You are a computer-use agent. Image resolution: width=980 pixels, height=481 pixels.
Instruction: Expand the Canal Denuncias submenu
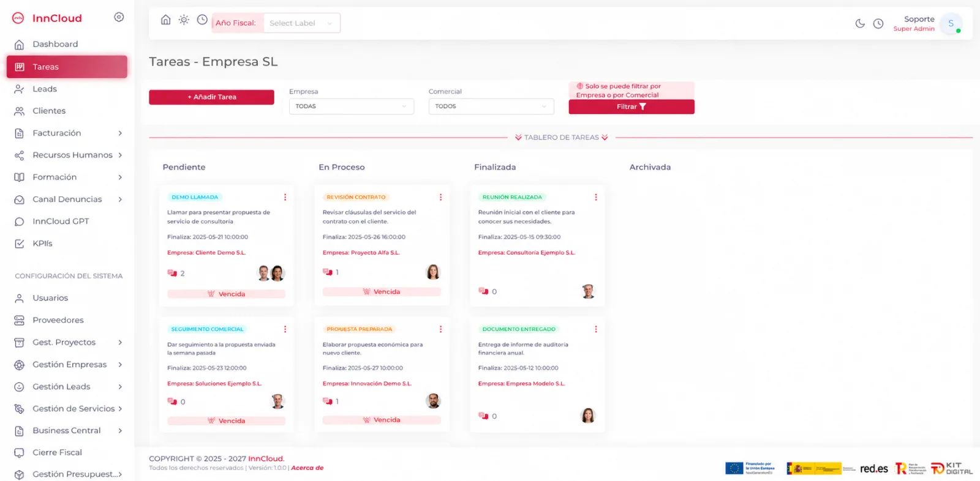pyautogui.click(x=67, y=199)
